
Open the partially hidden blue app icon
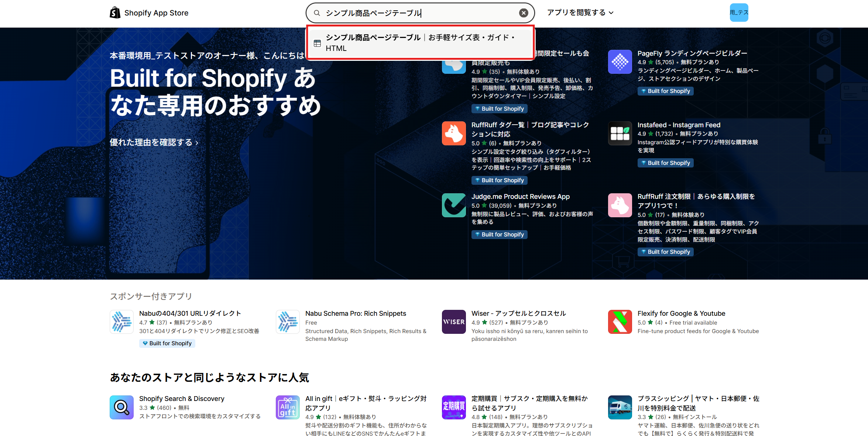click(x=454, y=66)
